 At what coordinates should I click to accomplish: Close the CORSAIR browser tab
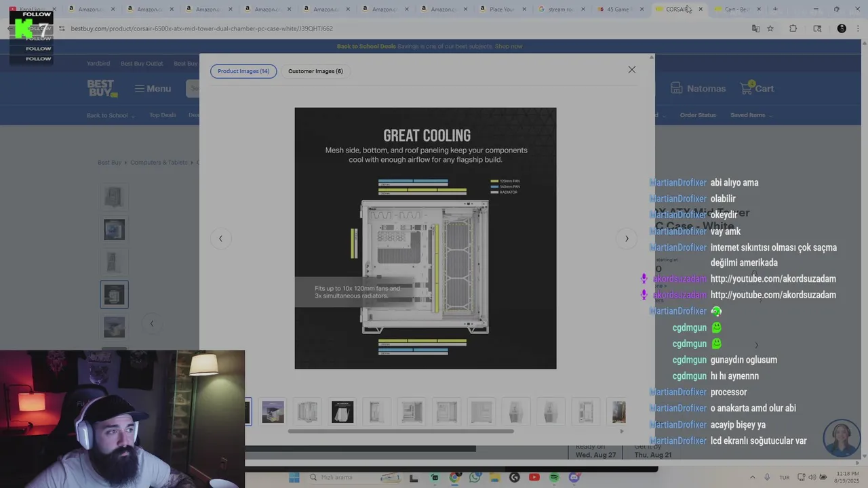pyautogui.click(x=700, y=9)
